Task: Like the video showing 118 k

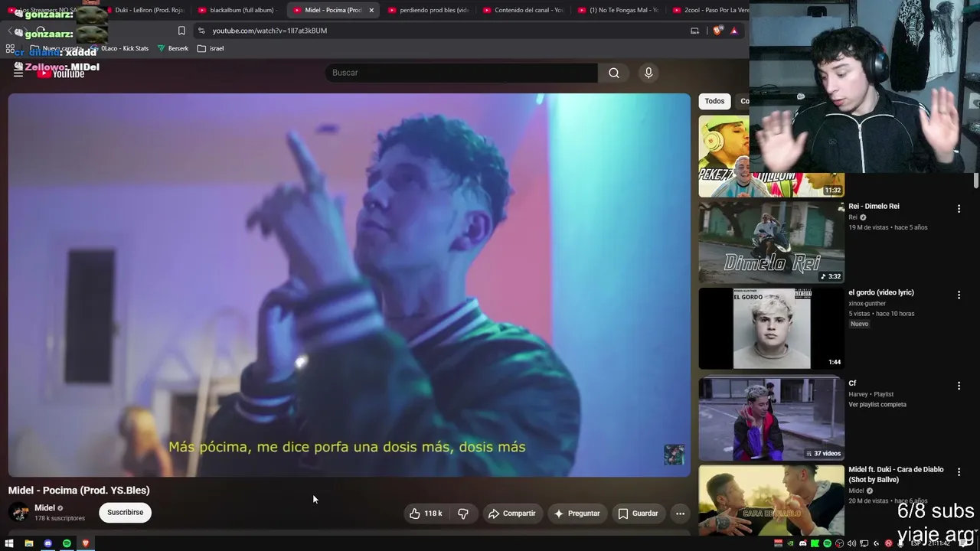Action: point(426,514)
